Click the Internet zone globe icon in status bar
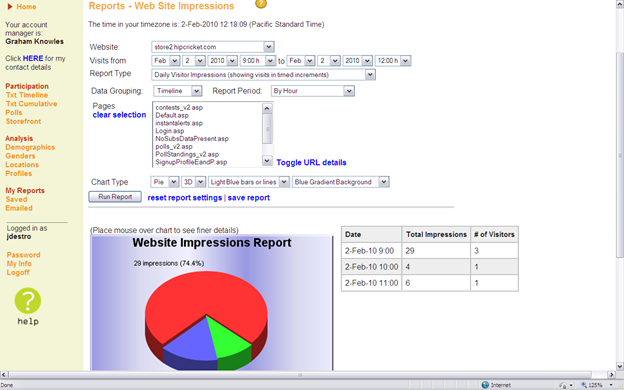Screen dimensions: 624x390 point(485,385)
